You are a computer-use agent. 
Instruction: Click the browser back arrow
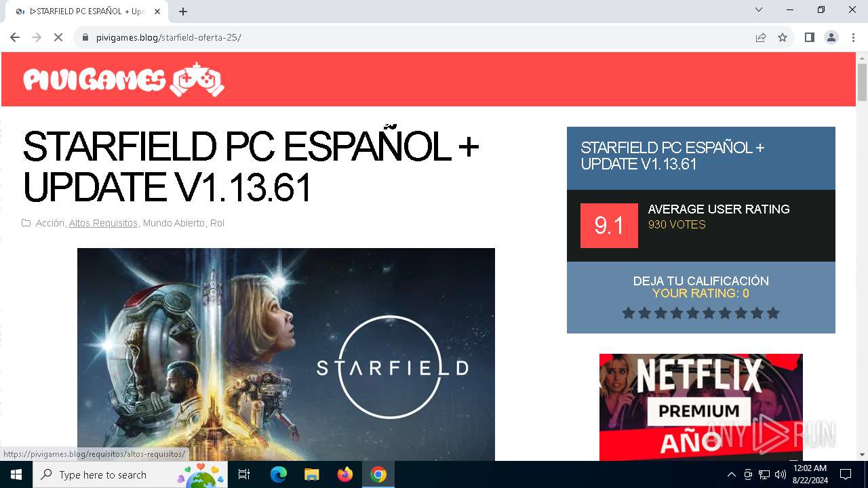coord(15,37)
